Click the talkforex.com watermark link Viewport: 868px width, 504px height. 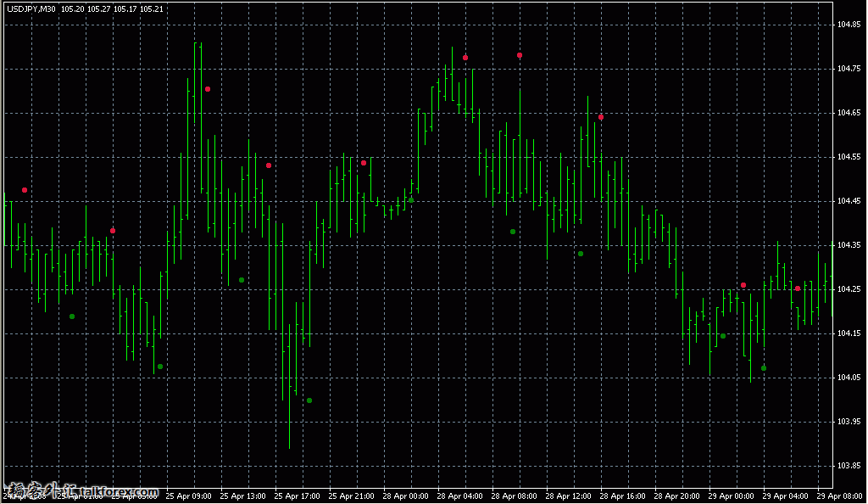[x=81, y=491]
